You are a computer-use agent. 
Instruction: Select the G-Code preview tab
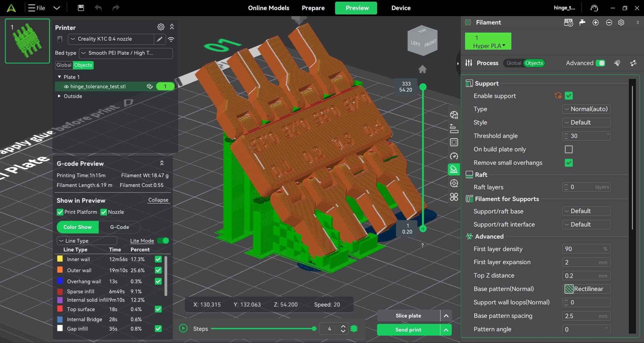point(120,227)
